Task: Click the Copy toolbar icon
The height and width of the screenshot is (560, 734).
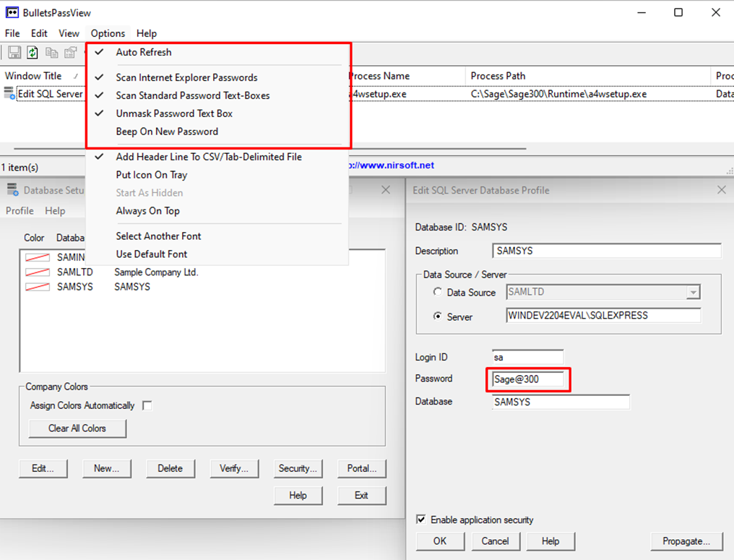Action: [x=52, y=52]
